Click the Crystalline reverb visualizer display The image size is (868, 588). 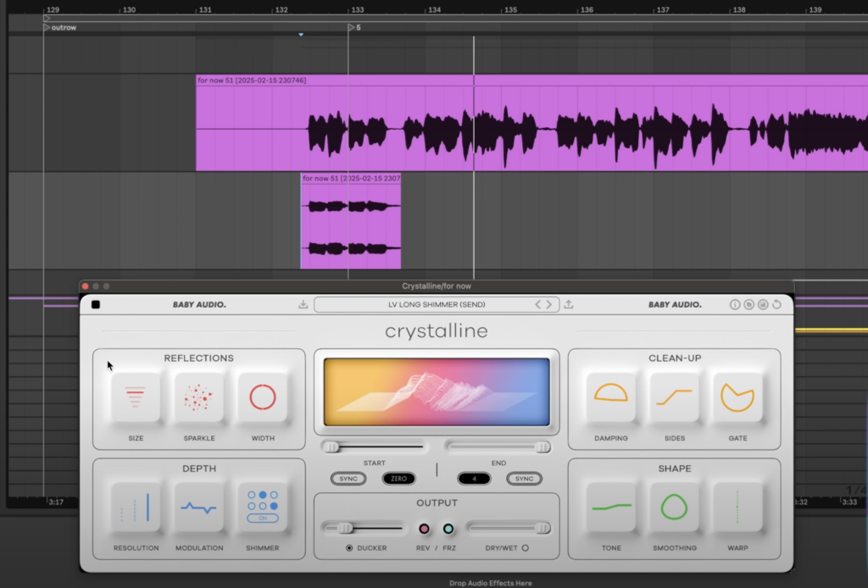tap(437, 392)
